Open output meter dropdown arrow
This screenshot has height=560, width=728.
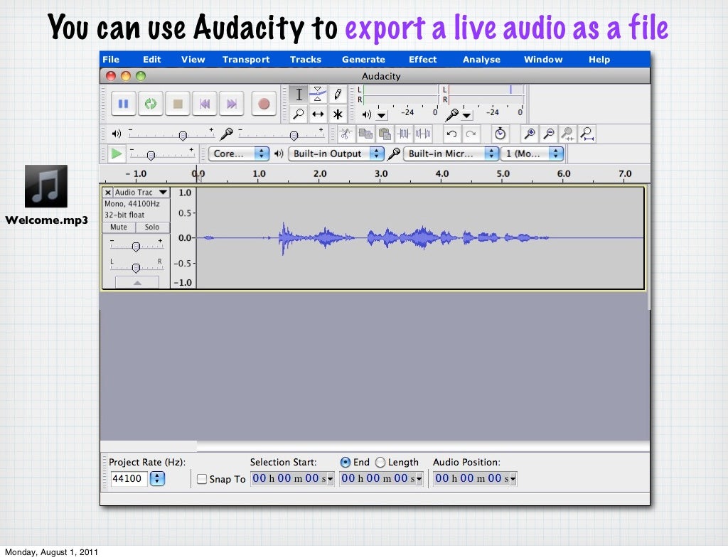382,115
